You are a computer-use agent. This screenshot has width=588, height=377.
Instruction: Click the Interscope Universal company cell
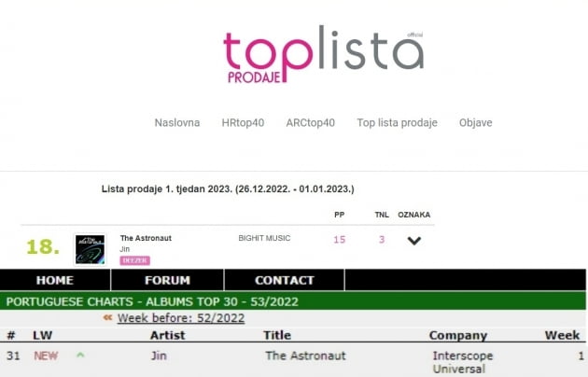pyautogui.click(x=463, y=362)
